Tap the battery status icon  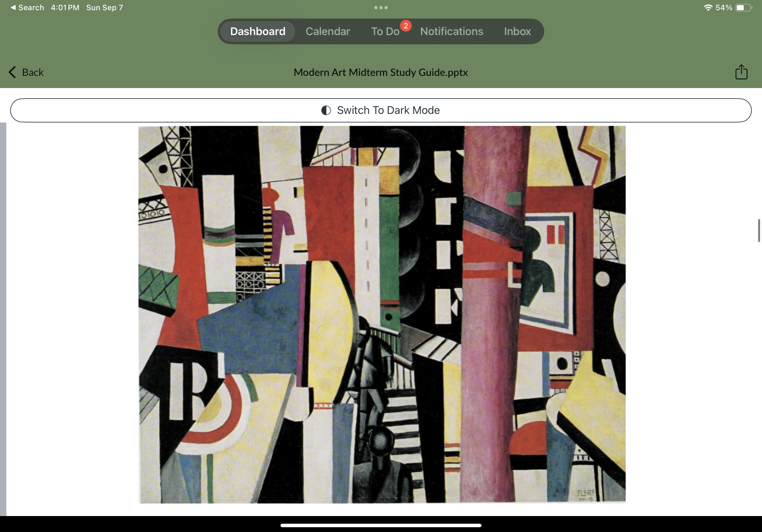744,8
